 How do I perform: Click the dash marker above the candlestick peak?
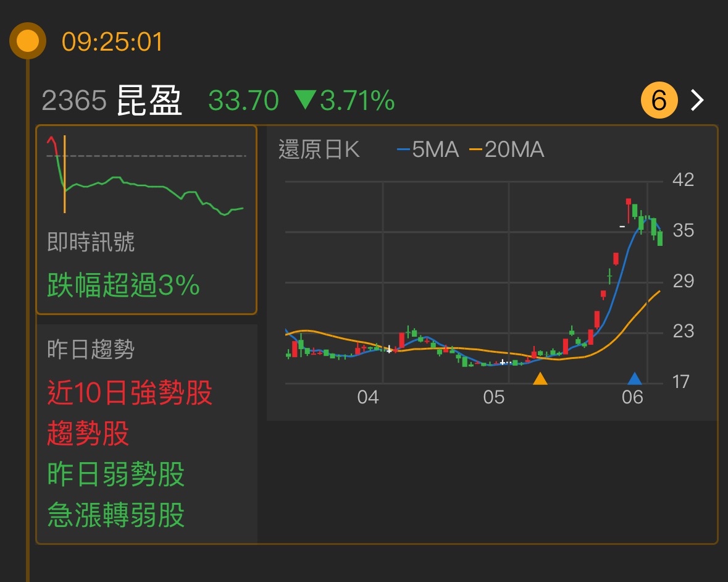point(621,226)
